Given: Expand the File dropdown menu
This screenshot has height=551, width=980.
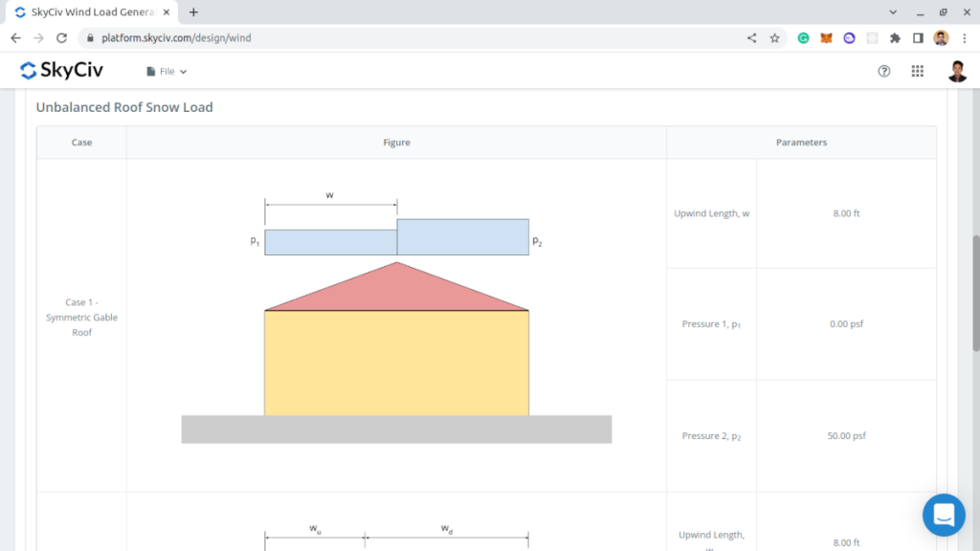Looking at the screenshot, I should (165, 70).
